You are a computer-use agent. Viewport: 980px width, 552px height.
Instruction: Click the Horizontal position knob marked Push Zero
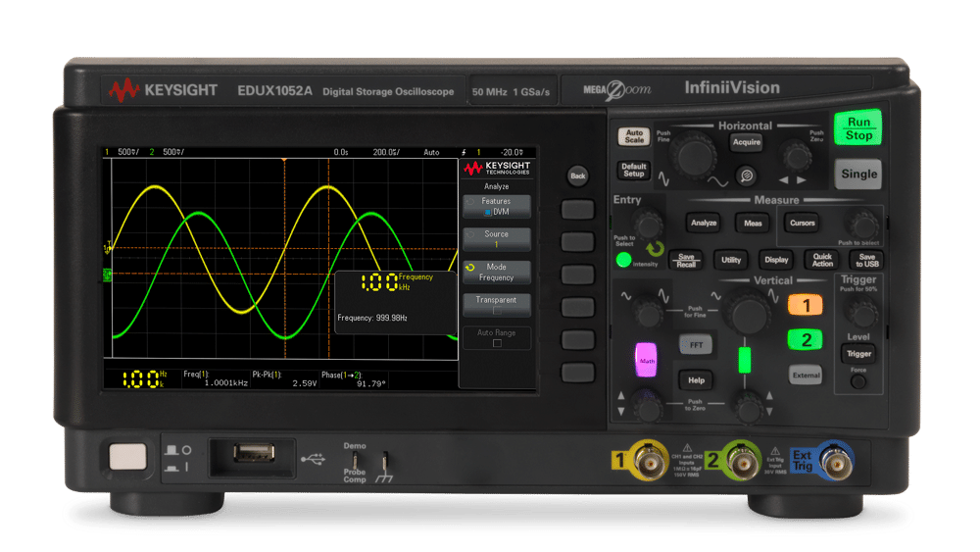pos(797,157)
